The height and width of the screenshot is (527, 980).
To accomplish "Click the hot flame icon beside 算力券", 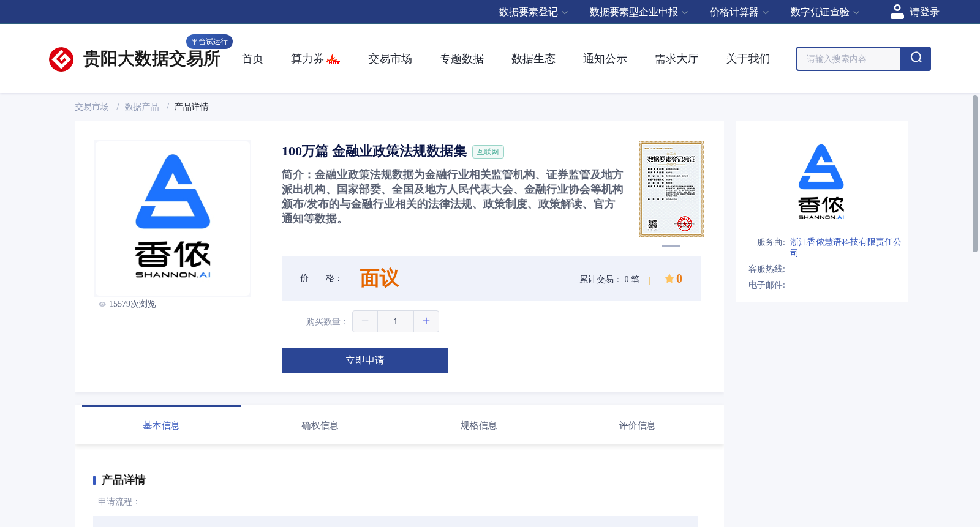I will pyautogui.click(x=333, y=59).
